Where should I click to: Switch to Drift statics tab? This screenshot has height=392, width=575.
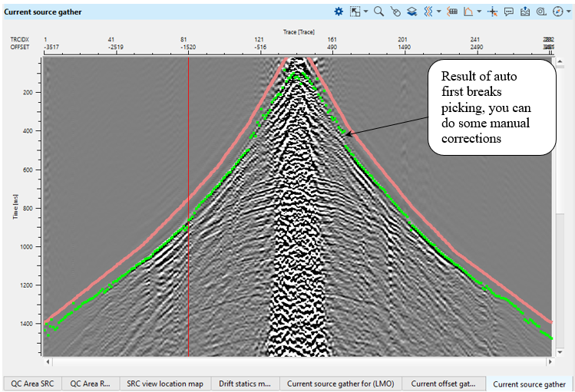coord(244,383)
